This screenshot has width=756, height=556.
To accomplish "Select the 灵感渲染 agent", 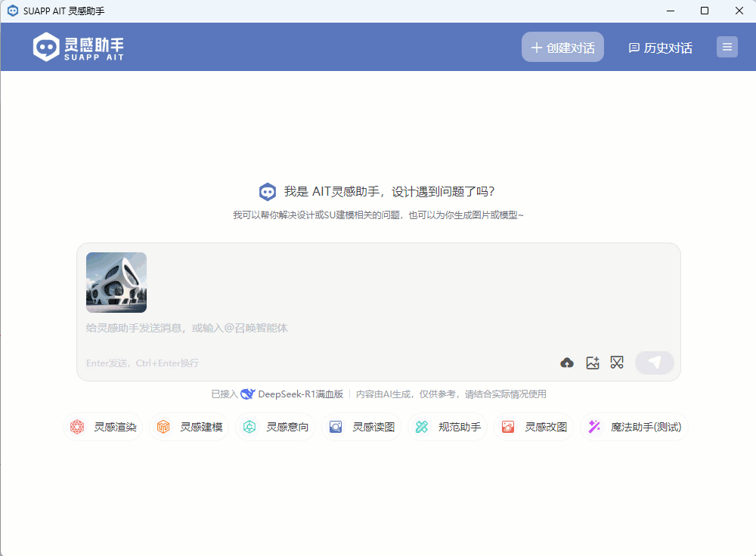I will (104, 427).
